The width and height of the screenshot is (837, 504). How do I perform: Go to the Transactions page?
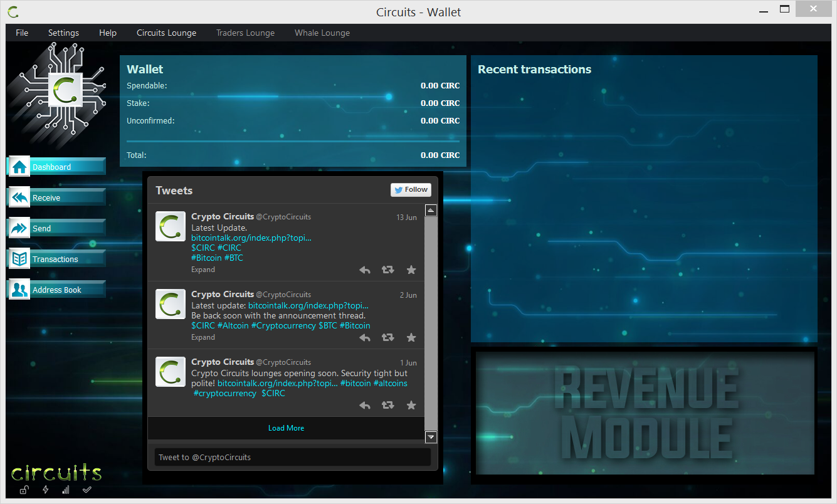pyautogui.click(x=56, y=259)
